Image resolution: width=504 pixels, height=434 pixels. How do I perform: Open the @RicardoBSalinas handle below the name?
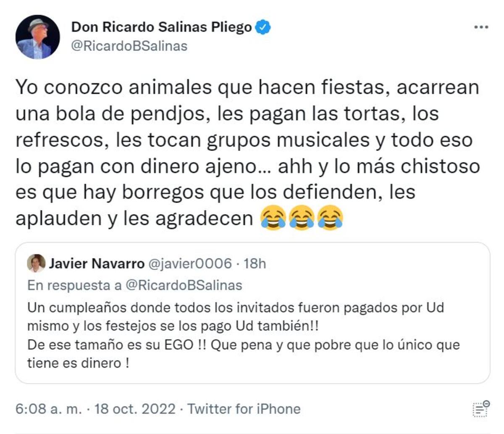click(129, 46)
